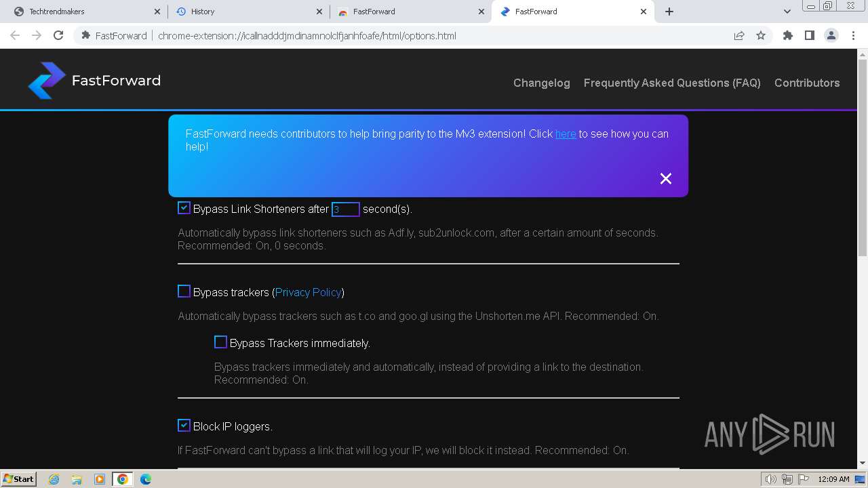Open File Explorer from the taskbar
Viewport: 868px width, 488px height.
(77, 479)
